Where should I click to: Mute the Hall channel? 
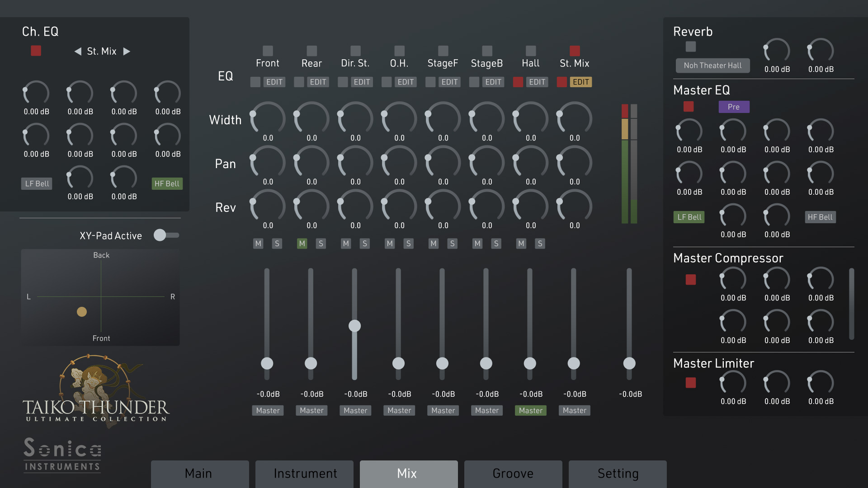click(521, 244)
